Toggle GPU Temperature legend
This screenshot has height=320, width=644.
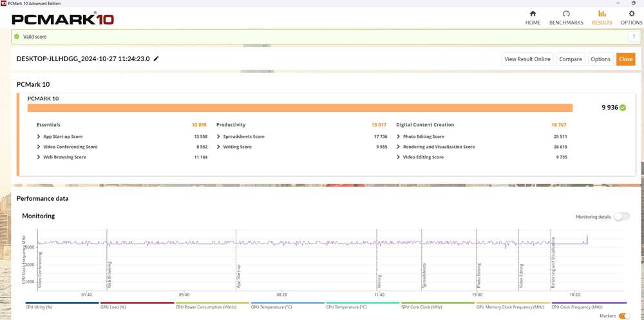click(287, 306)
